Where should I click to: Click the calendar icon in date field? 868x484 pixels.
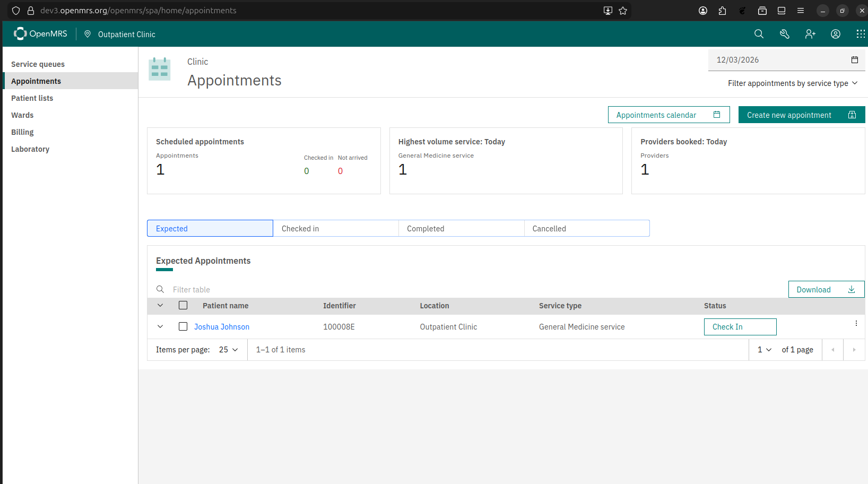pos(854,60)
